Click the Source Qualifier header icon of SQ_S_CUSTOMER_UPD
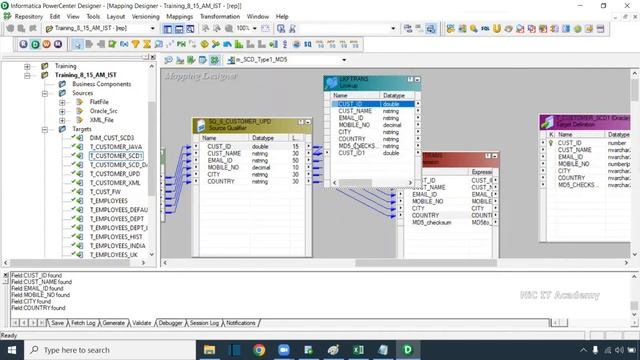This screenshot has height=360, width=640. point(200,125)
